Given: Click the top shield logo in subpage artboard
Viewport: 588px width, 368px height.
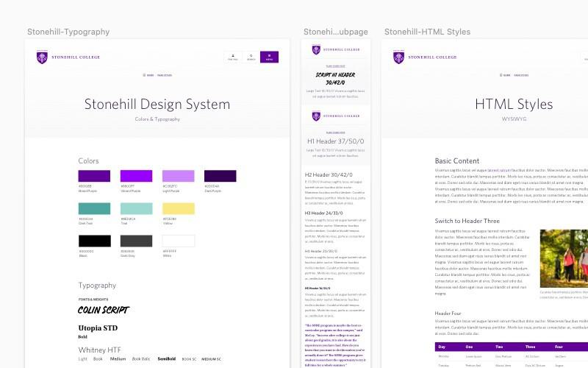Looking at the screenshot, I should point(316,50).
